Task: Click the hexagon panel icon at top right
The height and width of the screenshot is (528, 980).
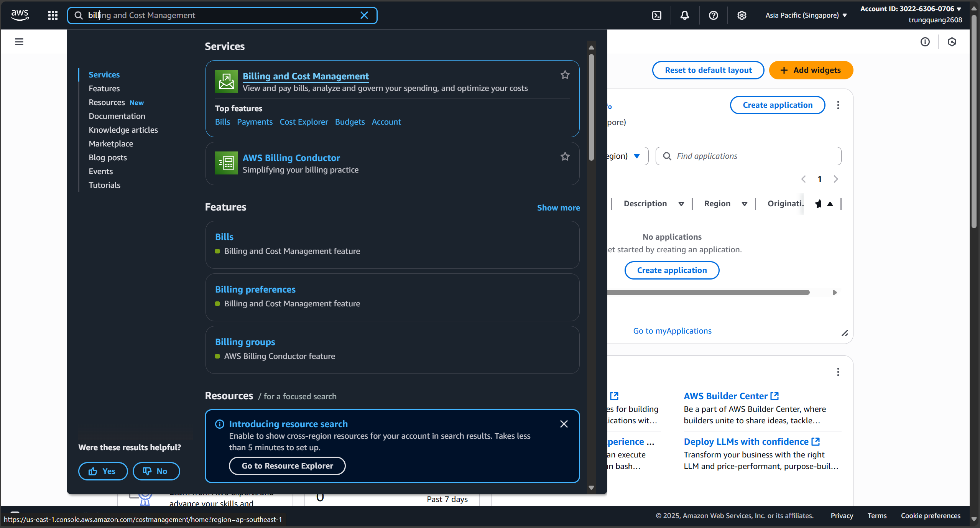Action: [x=952, y=42]
